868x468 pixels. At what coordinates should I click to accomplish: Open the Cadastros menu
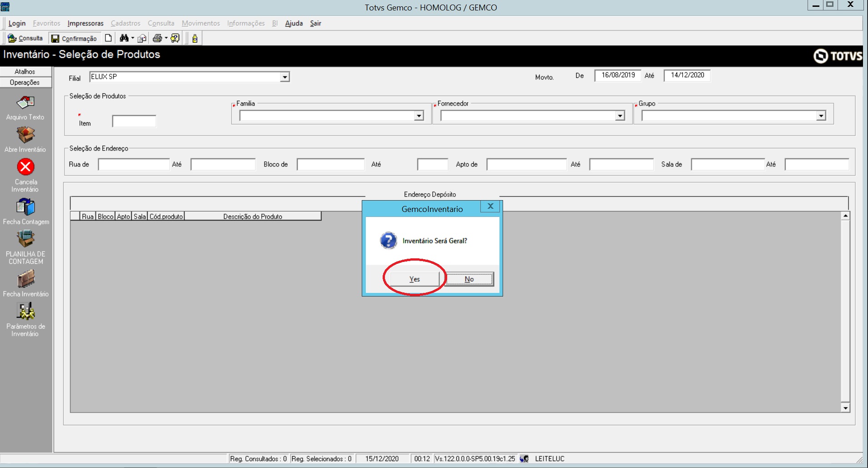click(x=125, y=23)
